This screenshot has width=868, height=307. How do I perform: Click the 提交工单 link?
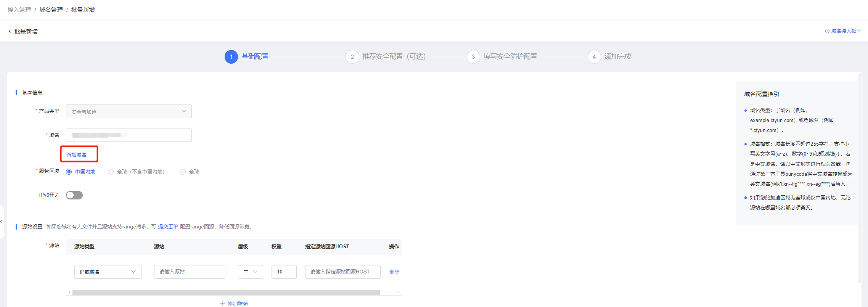(168, 227)
